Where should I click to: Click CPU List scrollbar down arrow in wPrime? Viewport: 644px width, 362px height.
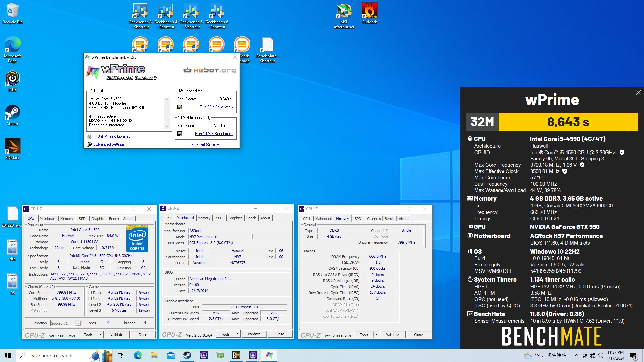[167, 126]
